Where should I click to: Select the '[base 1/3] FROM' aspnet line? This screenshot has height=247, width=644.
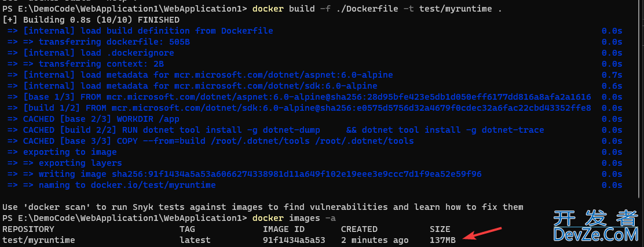299,97
